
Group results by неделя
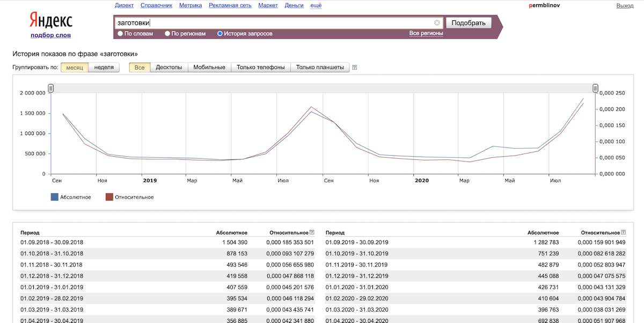click(x=104, y=68)
